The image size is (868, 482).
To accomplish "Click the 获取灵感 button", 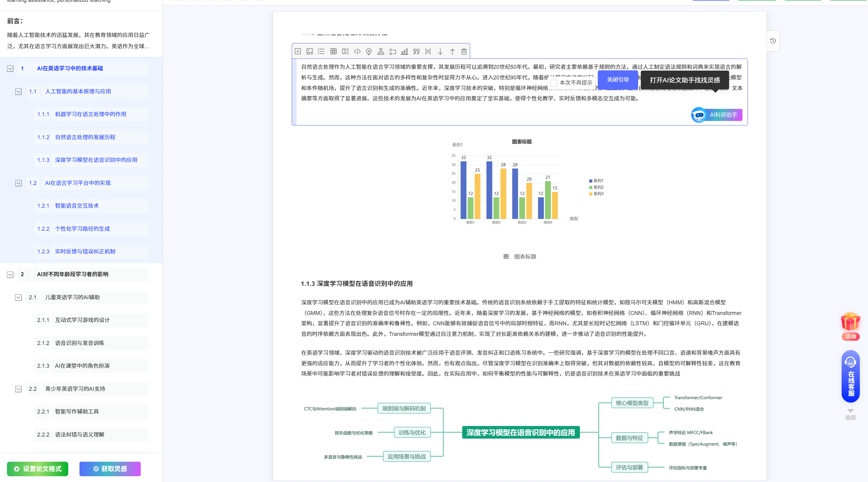I will tap(110, 469).
